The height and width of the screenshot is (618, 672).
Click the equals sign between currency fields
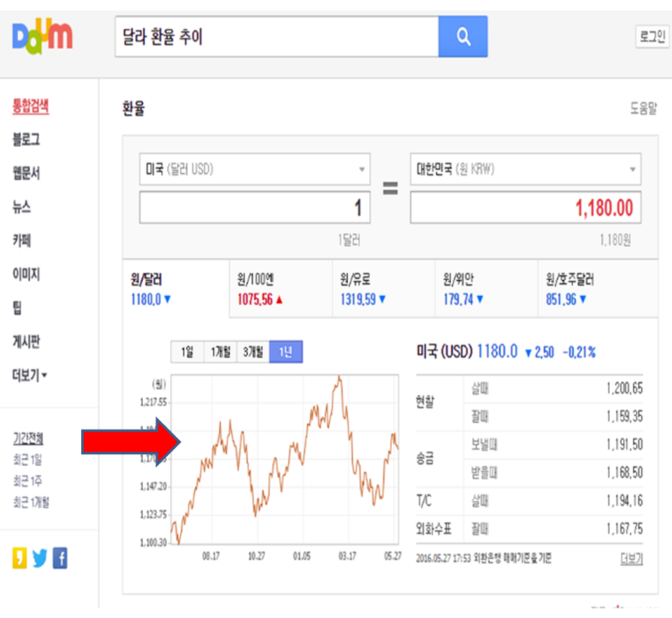tap(391, 188)
